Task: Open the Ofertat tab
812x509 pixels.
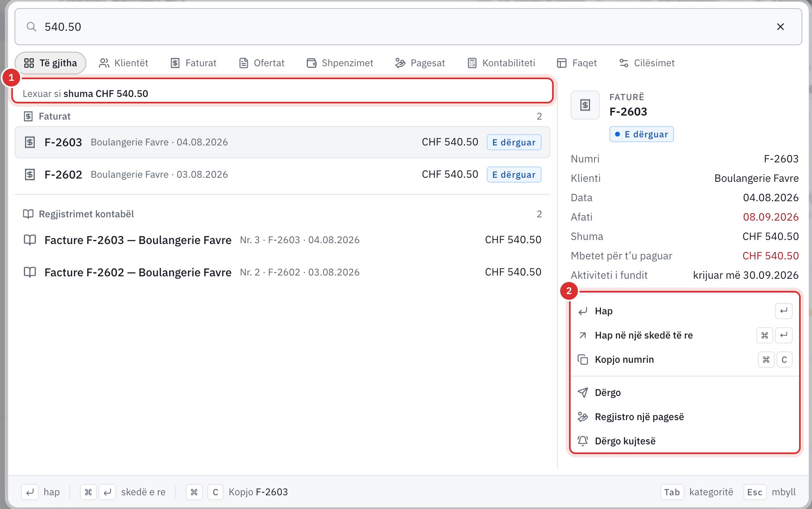Action: (262, 63)
